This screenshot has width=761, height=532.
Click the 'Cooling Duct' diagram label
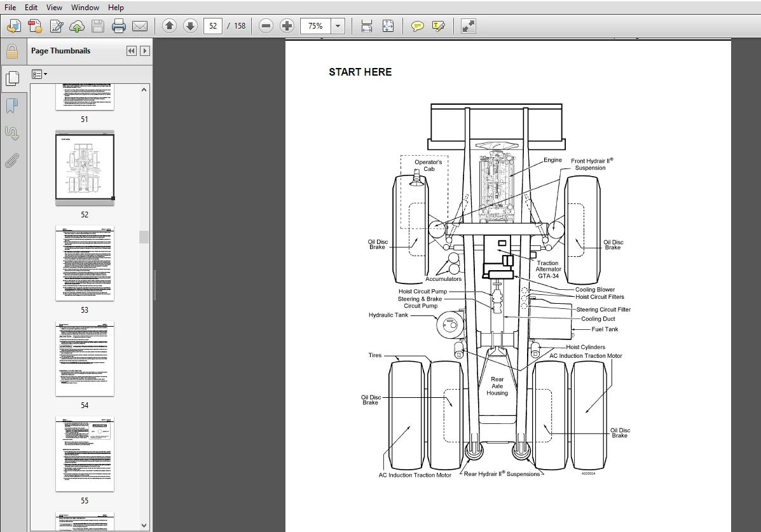(x=598, y=319)
